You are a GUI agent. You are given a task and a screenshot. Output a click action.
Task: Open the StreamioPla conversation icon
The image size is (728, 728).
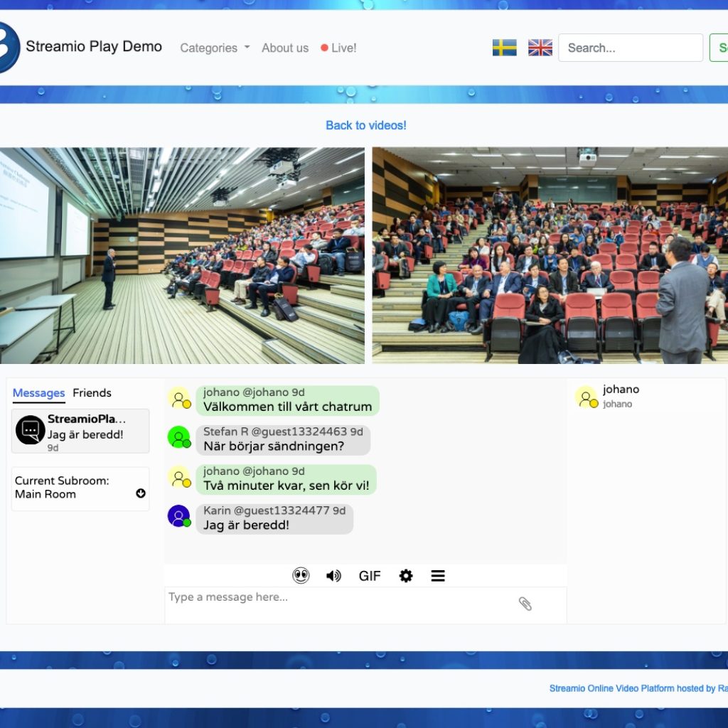(x=29, y=431)
